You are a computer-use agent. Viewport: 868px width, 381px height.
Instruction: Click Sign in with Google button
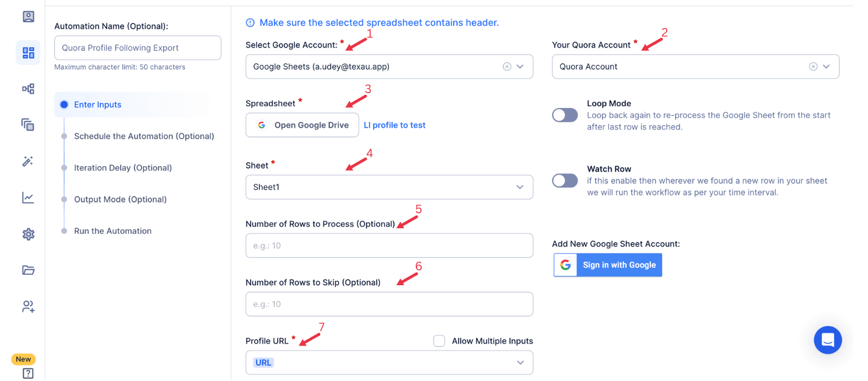(607, 265)
